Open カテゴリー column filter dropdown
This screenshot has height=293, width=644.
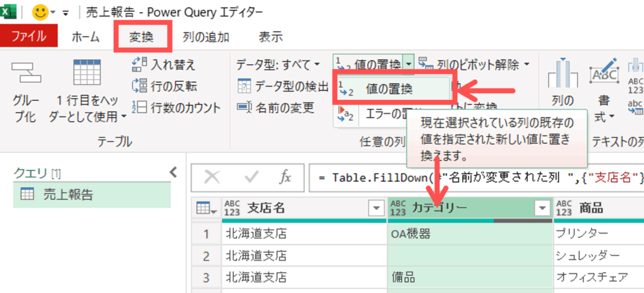pyautogui.click(x=541, y=207)
